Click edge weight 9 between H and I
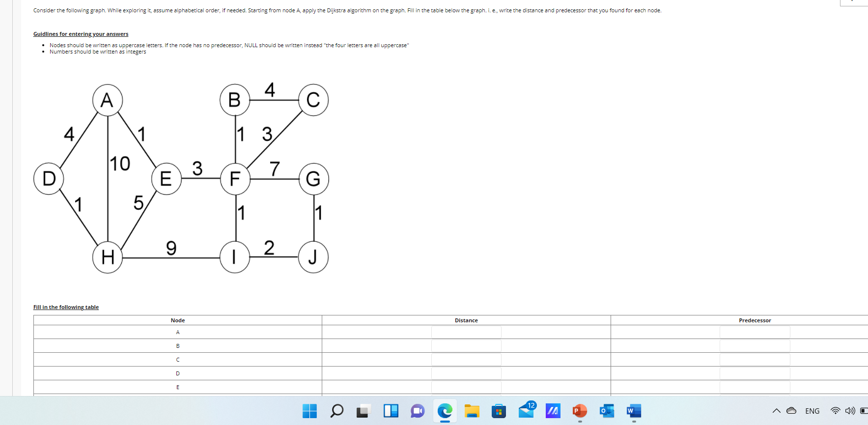Viewport: 868px width, 425px height. pyautogui.click(x=171, y=248)
